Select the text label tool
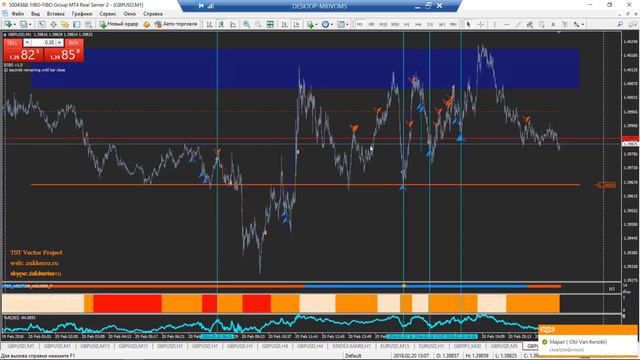 pos(564,24)
